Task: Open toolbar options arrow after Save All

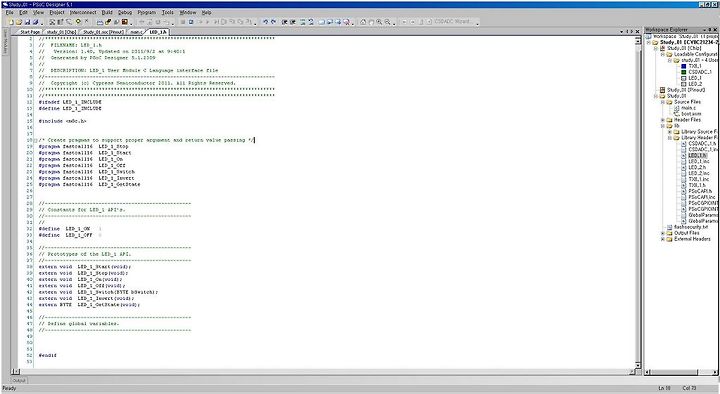Action: tap(42, 24)
